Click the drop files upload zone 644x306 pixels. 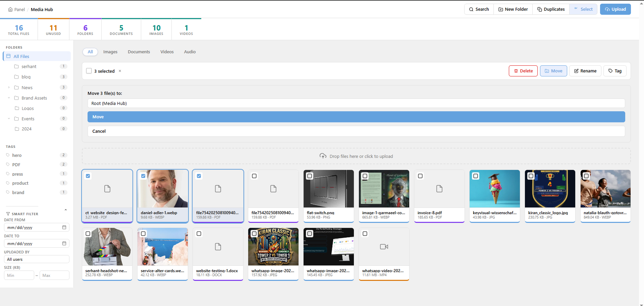(356, 156)
